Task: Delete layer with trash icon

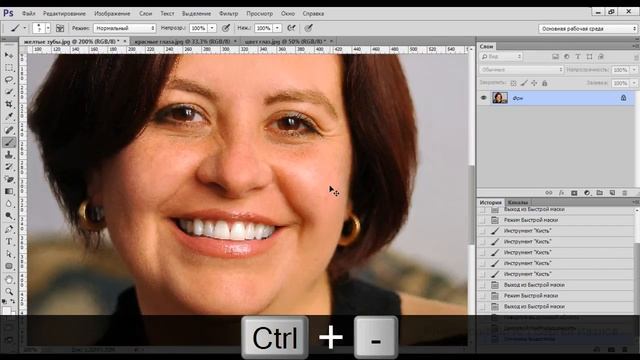Action: pyautogui.click(x=624, y=193)
